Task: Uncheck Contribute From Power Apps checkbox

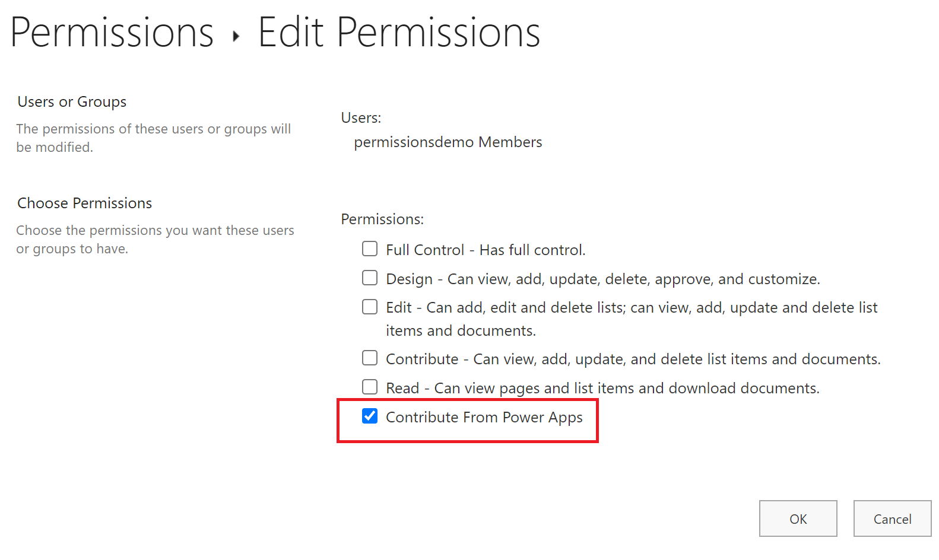Action: (x=370, y=416)
